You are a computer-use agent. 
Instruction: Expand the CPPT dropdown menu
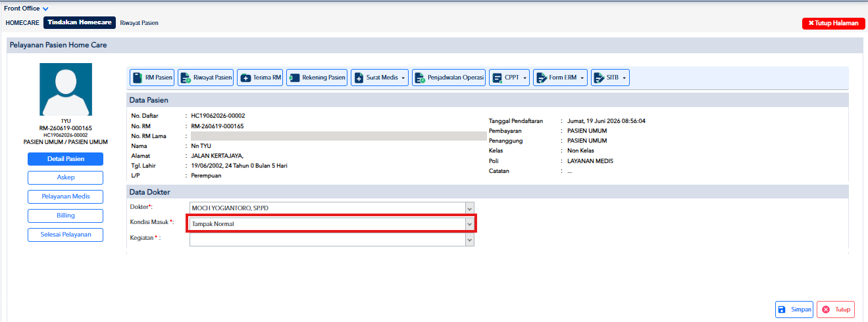(x=510, y=78)
